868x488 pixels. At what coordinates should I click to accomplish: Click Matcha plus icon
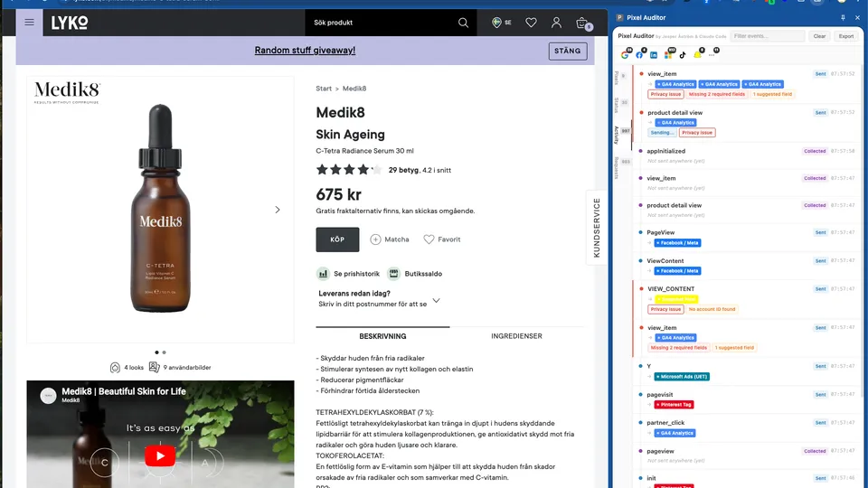coord(375,239)
